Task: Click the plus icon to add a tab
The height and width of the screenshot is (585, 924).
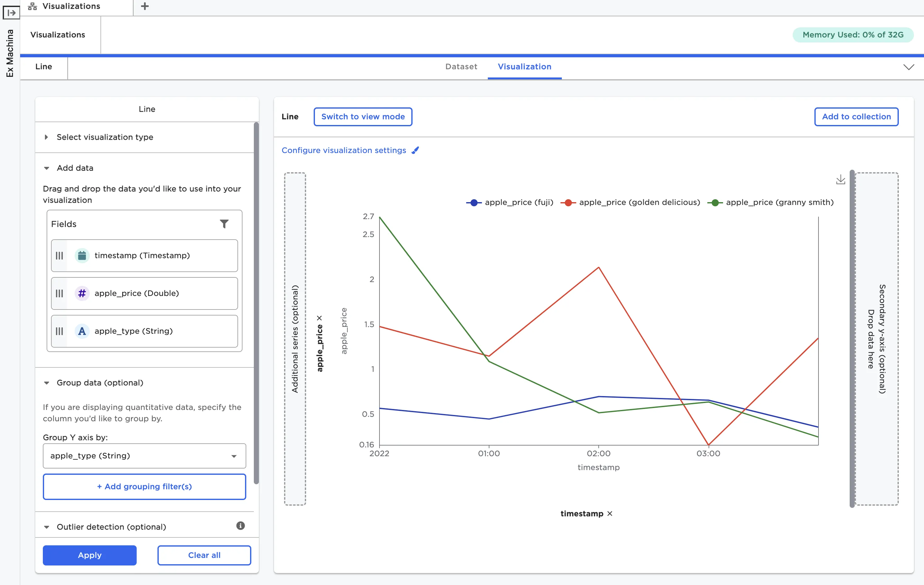Action: click(x=145, y=6)
